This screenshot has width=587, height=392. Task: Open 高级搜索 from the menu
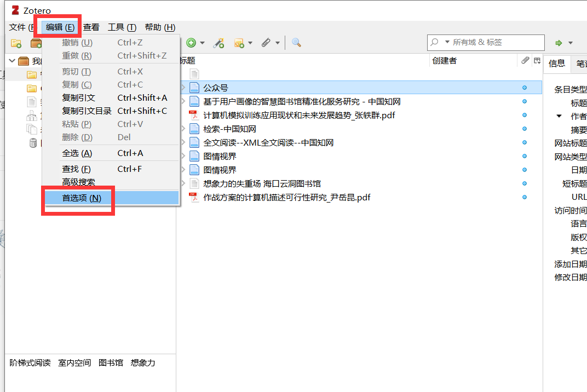tap(112, 182)
